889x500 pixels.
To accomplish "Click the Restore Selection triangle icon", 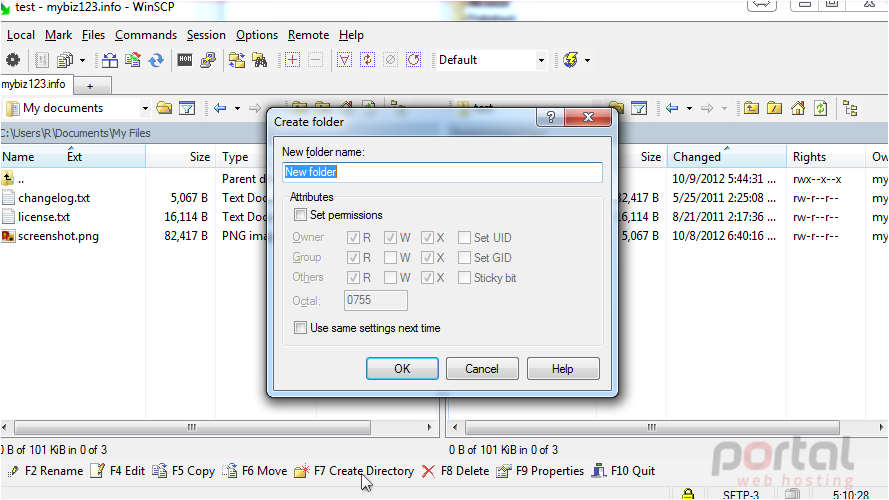I will pos(344,60).
